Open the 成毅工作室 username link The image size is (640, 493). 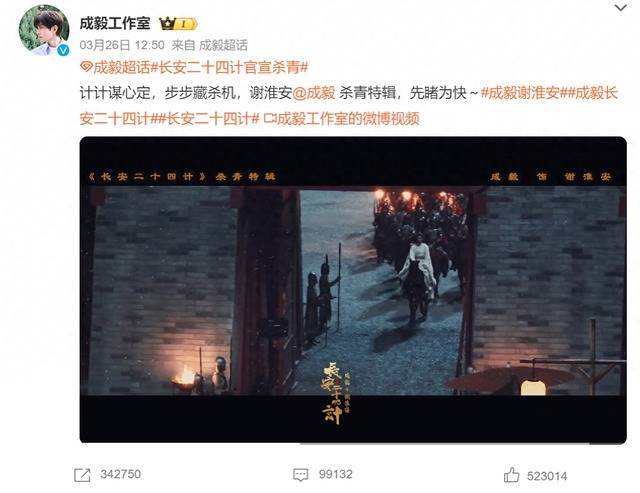tap(115, 24)
